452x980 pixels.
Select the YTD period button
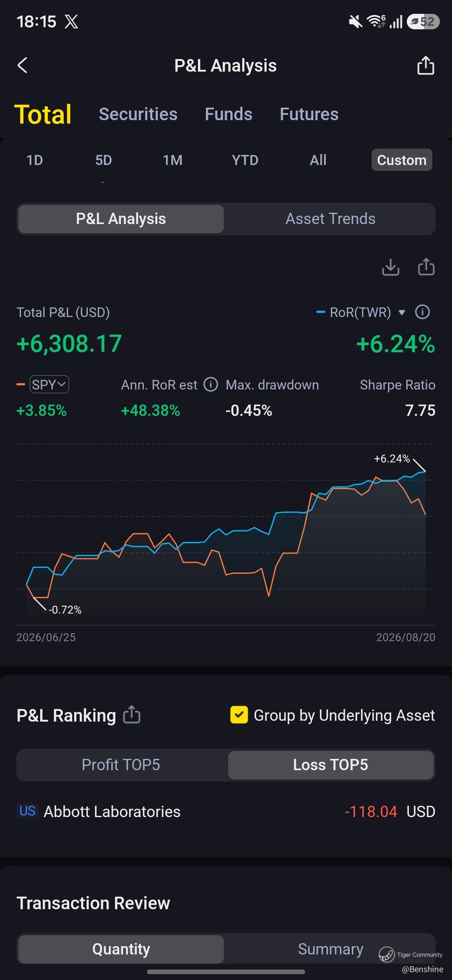pos(245,160)
